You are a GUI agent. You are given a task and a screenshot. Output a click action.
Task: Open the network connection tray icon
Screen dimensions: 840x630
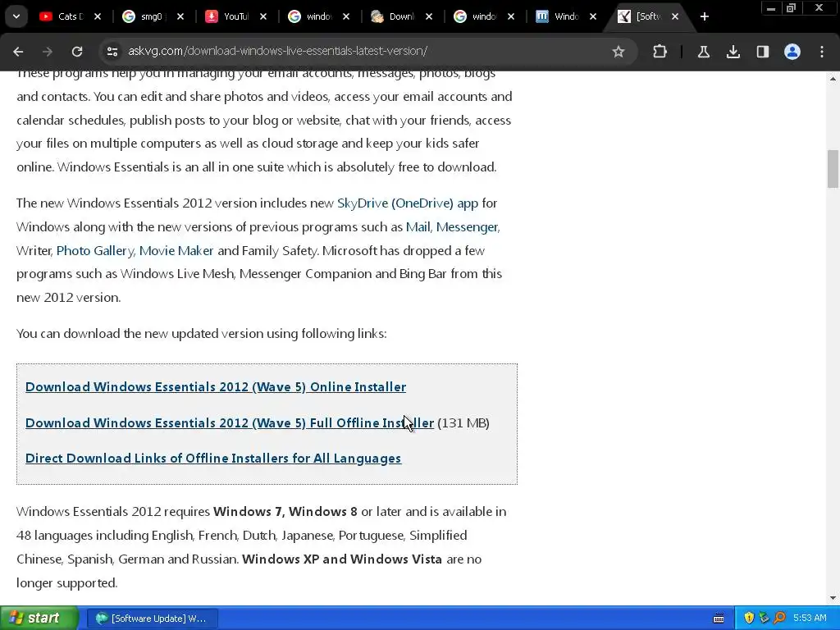[764, 619]
